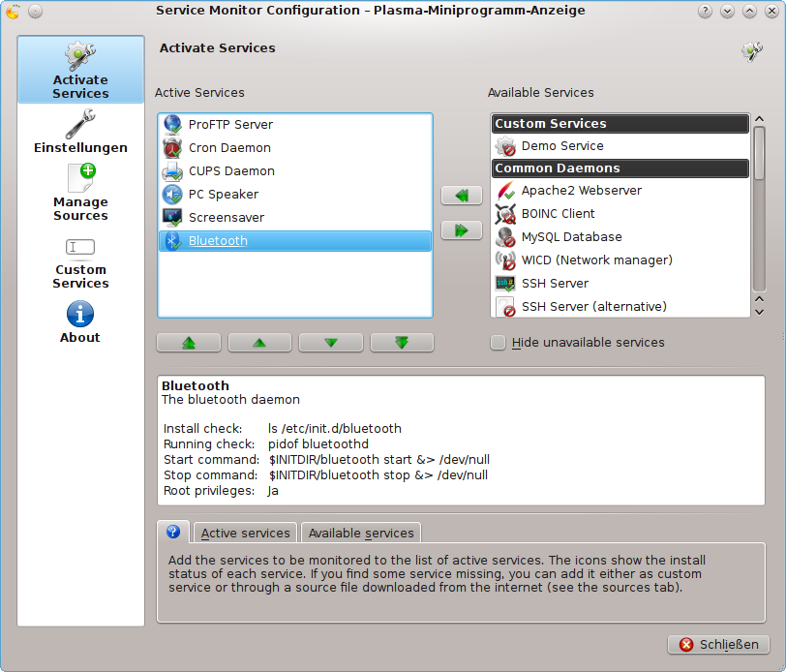Click the About info icon
Screen dimensions: 786x672
tap(80, 314)
